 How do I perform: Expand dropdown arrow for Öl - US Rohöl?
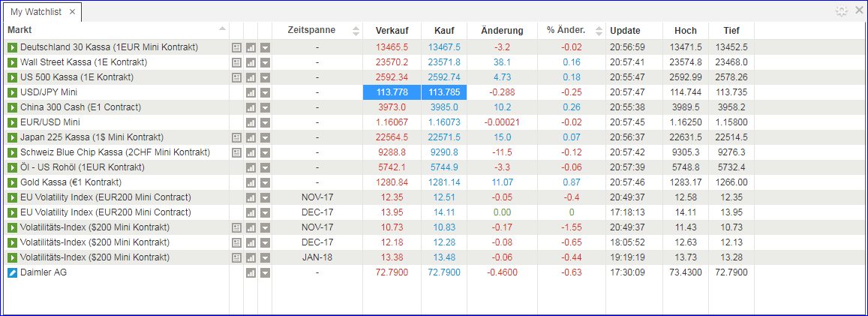click(x=265, y=167)
